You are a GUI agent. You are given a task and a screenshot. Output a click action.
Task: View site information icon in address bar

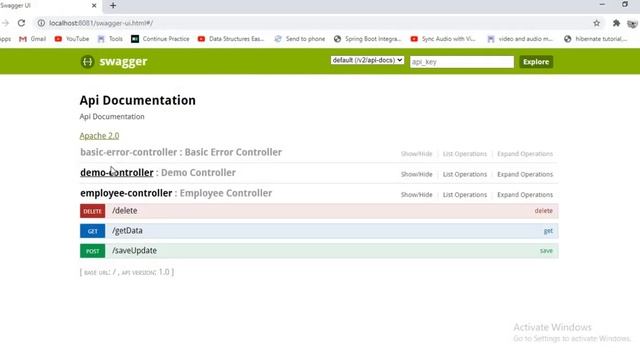tap(41, 23)
